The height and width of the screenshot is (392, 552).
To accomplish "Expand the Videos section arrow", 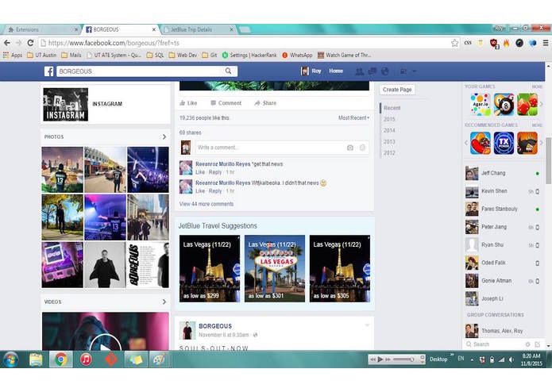I will click(164, 302).
